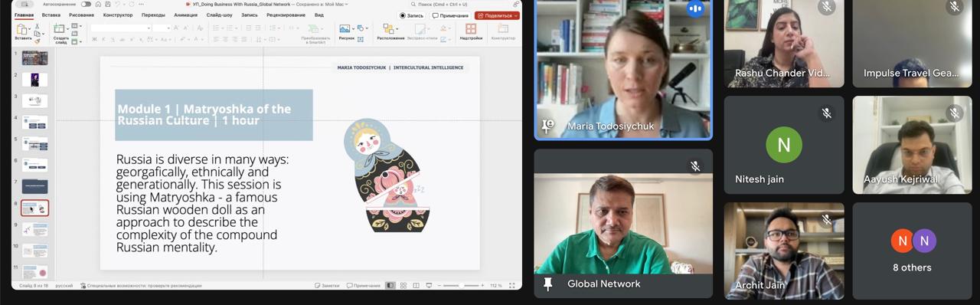The width and height of the screenshot is (980, 305).
Task: Click the Вставить paste icon
Action: point(22,30)
